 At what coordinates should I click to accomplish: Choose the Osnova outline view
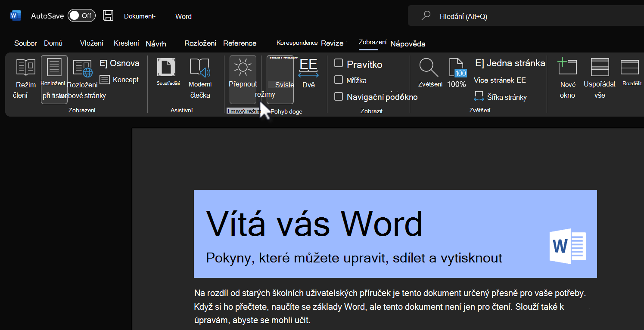tap(119, 63)
